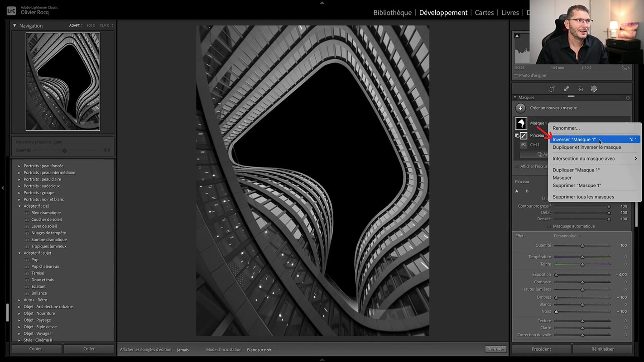644x362 pixels.
Task: Click the Tamisé preset icon
Action: 27,273
